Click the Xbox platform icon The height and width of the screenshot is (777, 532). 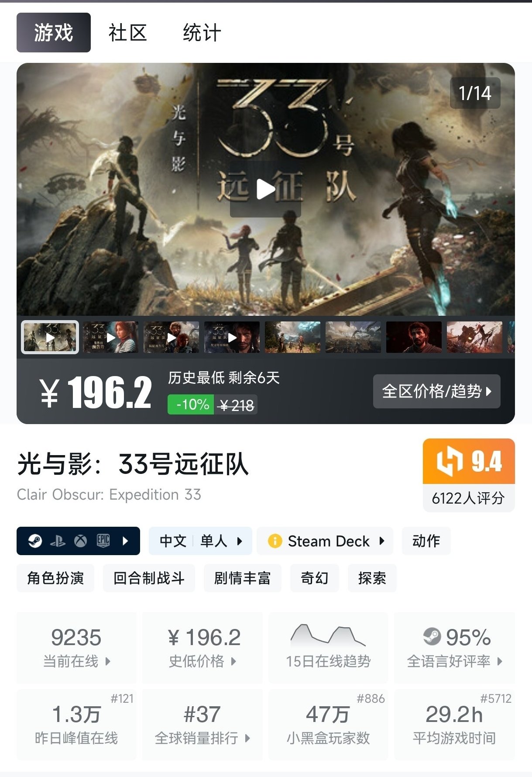(x=80, y=541)
